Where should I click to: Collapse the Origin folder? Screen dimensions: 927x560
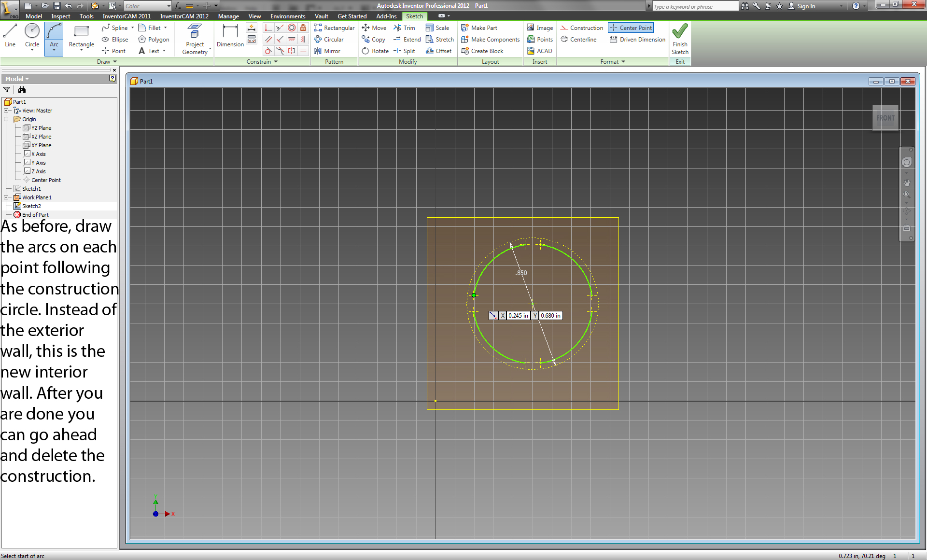(x=6, y=119)
